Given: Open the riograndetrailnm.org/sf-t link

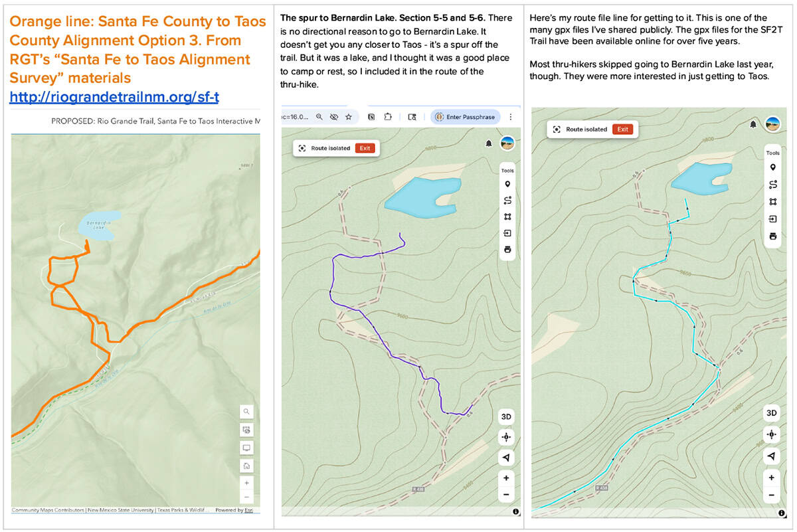Looking at the screenshot, I should pos(114,98).
